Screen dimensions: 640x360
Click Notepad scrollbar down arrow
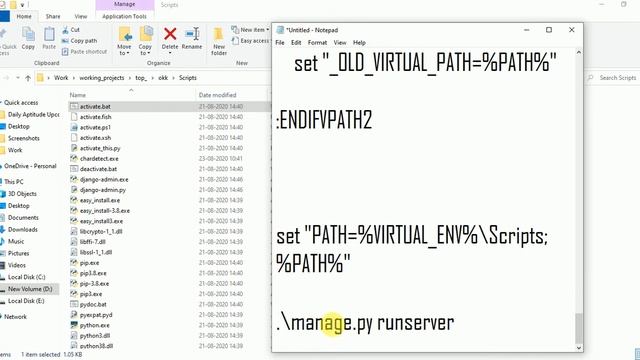point(578,348)
